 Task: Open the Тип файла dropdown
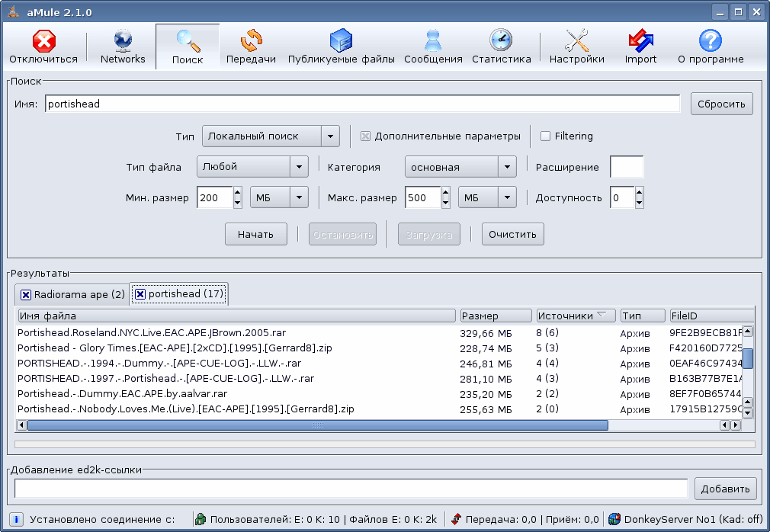pyautogui.click(x=299, y=167)
